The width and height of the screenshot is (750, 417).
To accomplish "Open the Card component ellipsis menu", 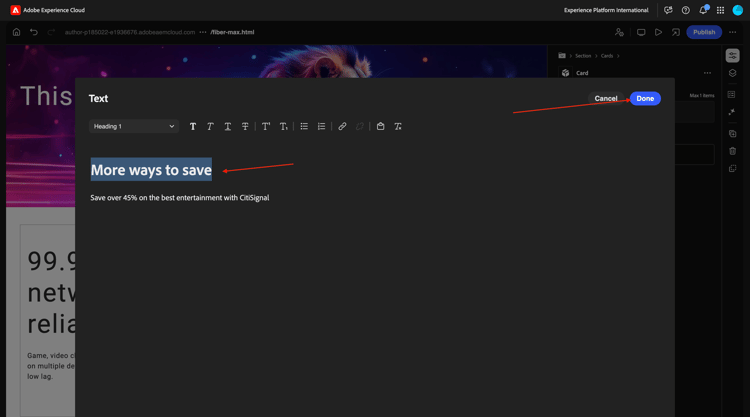I will 707,73.
